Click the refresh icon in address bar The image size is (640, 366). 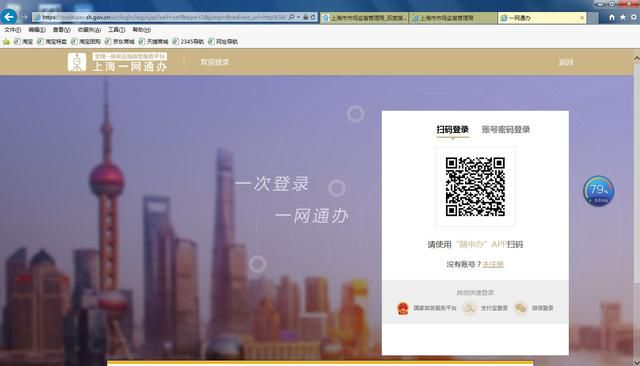tap(313, 17)
